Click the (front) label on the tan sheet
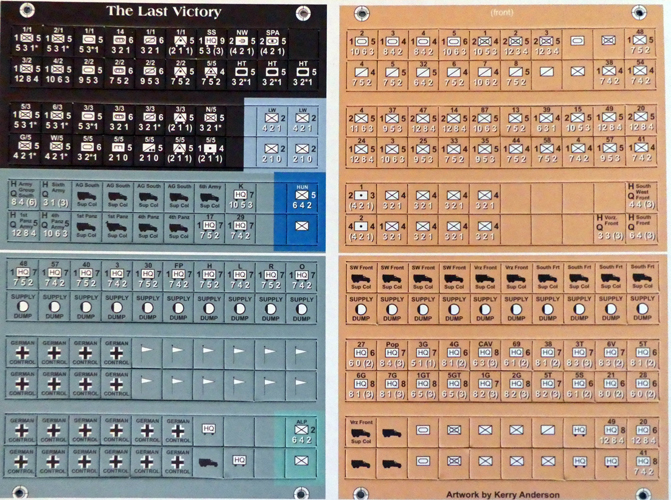The width and height of the screenshot is (671, 500). point(502,12)
